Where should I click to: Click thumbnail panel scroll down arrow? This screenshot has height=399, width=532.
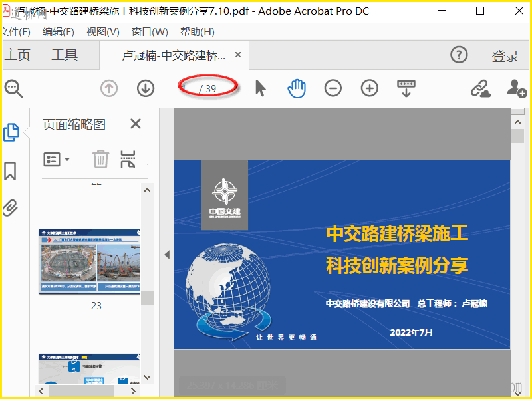(x=147, y=377)
